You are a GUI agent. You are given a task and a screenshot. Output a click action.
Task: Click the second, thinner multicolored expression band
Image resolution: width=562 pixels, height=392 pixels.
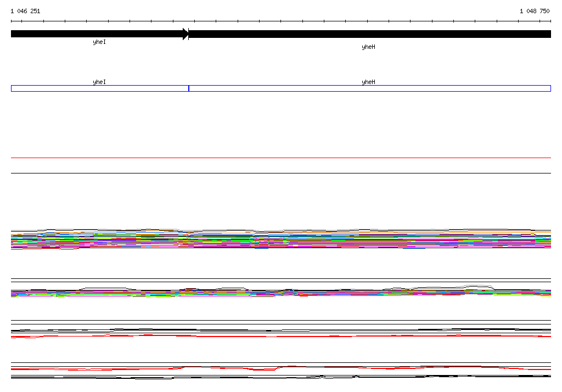[x=280, y=293]
